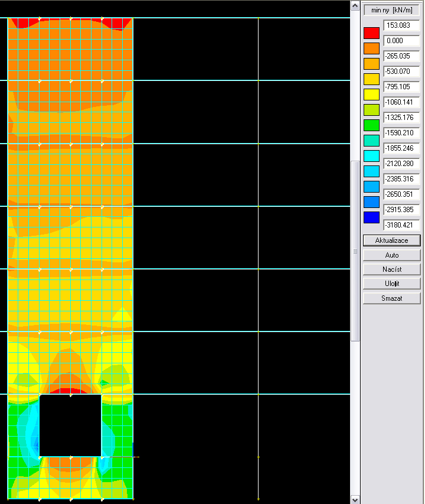Click the vertical scrollbar thumb
The height and width of the screenshot is (504, 425).
(x=355, y=251)
